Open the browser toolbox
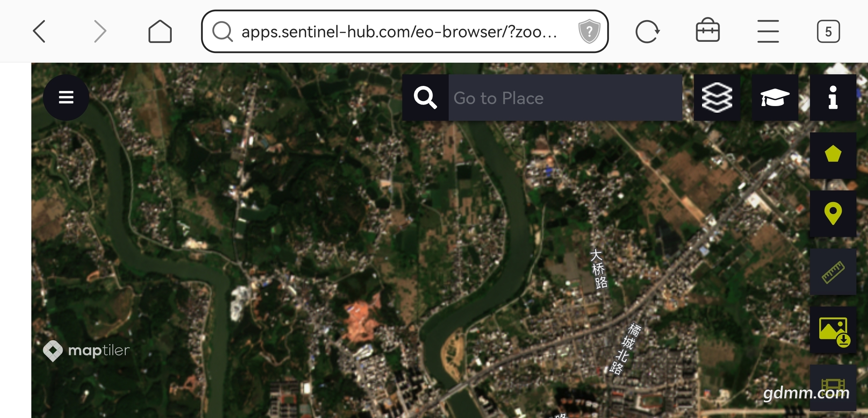Image resolution: width=868 pixels, height=418 pixels. point(707,30)
